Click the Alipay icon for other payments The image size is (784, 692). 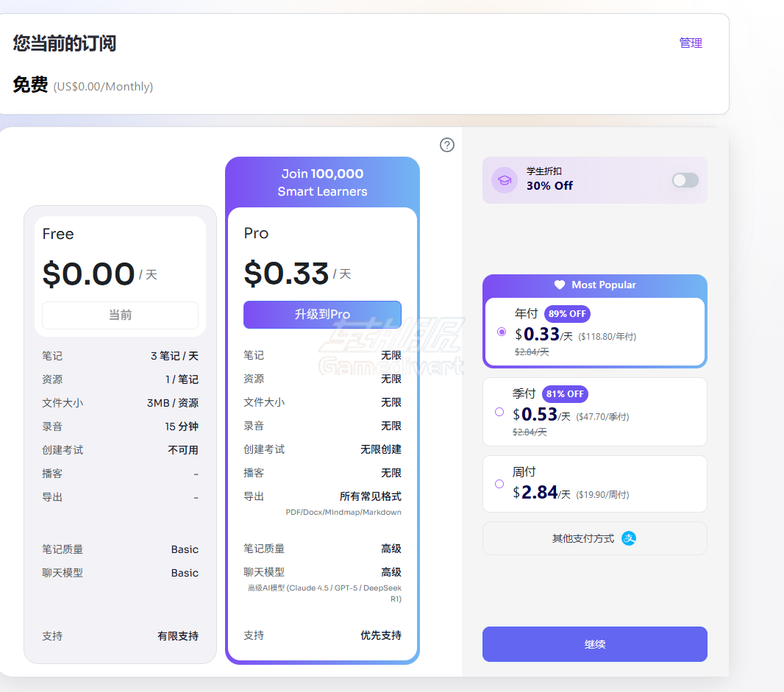pos(629,538)
